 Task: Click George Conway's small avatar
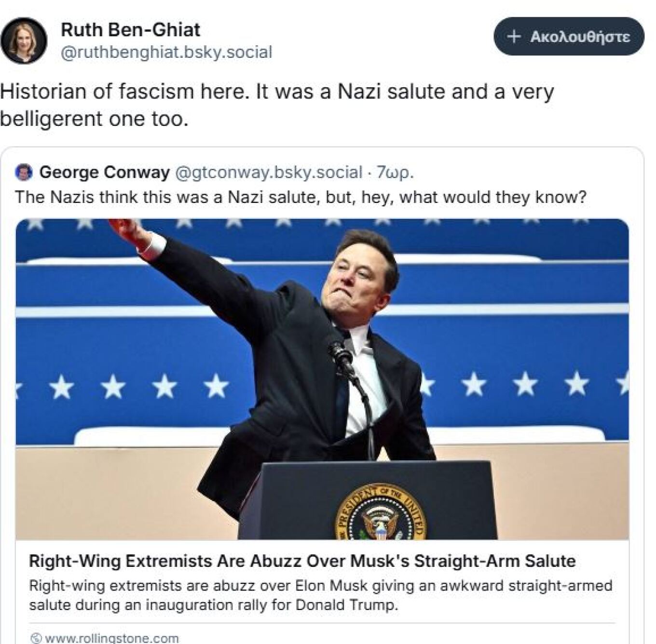pos(24,172)
